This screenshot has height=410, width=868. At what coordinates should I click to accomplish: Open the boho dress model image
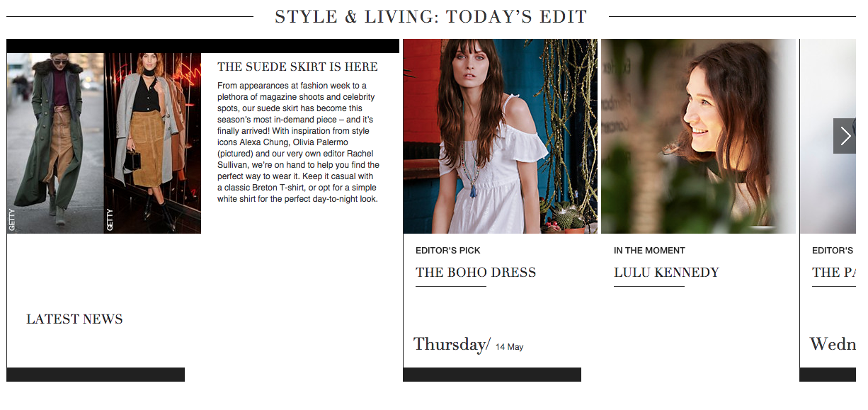(x=501, y=136)
